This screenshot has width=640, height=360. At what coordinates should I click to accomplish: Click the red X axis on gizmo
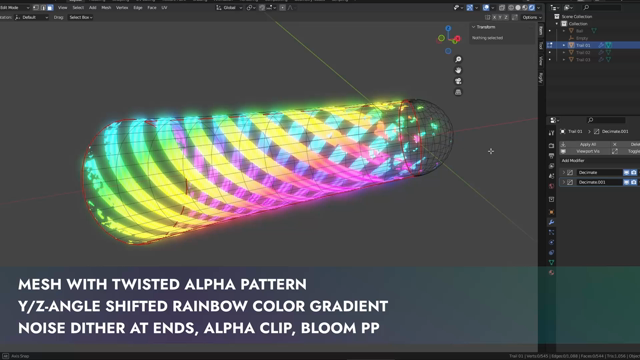(457, 39)
